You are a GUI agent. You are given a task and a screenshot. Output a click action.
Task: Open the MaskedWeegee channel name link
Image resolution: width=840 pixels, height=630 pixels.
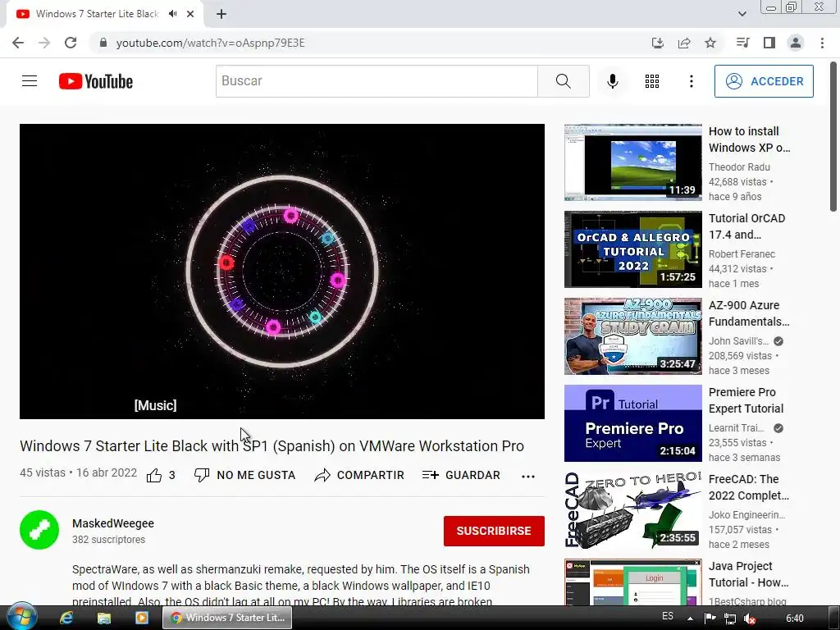point(113,523)
